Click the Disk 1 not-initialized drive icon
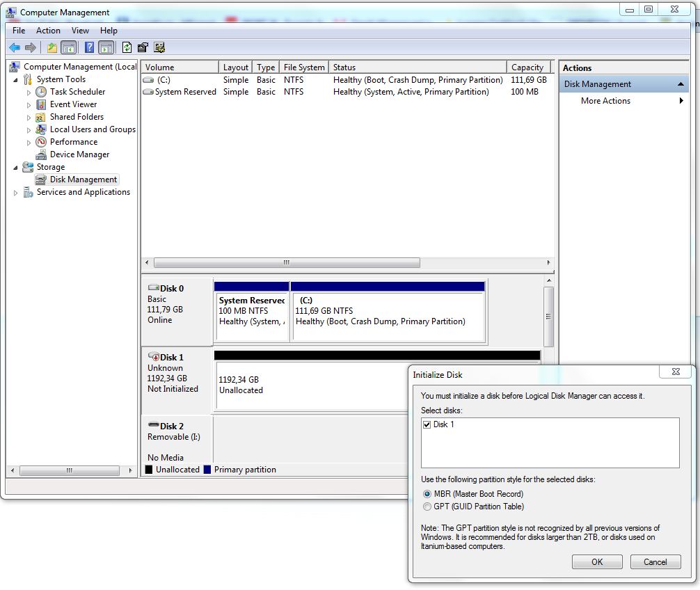This screenshot has width=700, height=590. coord(154,356)
